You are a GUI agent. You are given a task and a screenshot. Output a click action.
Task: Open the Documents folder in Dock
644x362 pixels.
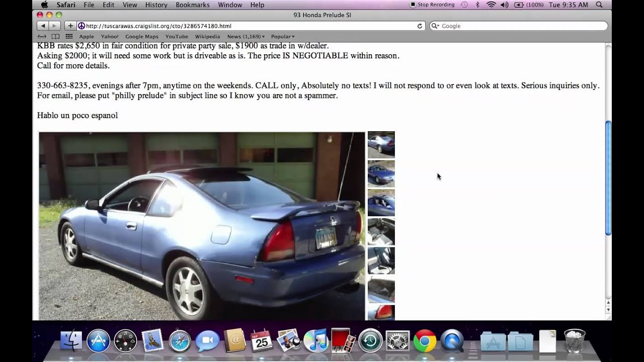[x=520, y=341]
